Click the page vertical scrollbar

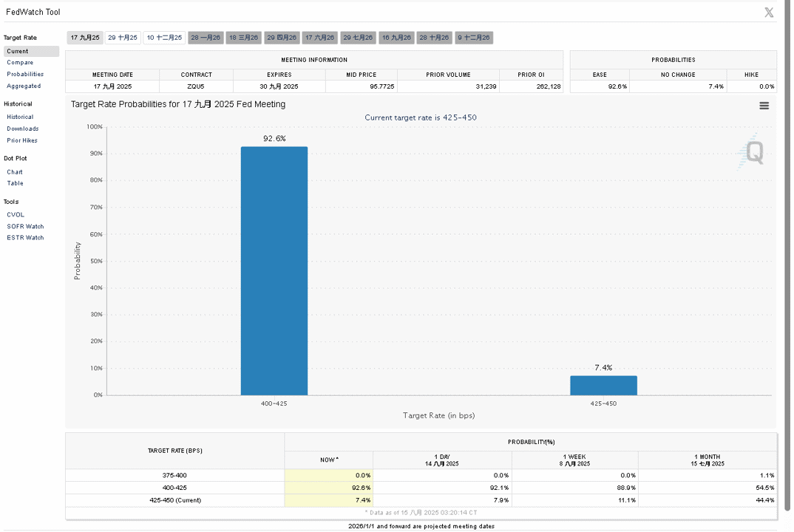pos(787,256)
